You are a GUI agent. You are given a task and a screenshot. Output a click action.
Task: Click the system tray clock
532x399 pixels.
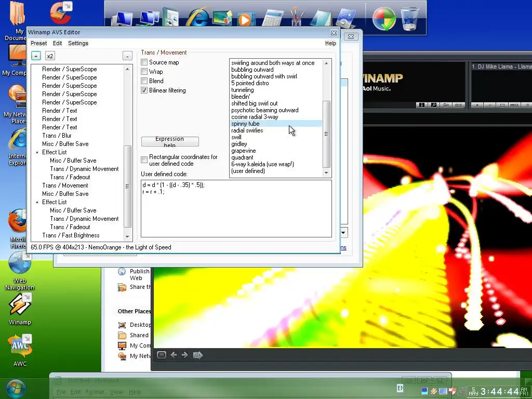point(499,392)
